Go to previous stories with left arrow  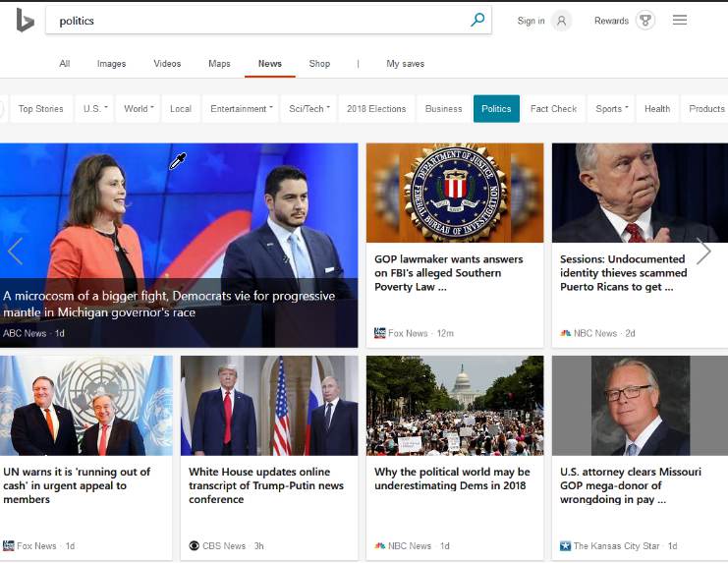[x=15, y=252]
